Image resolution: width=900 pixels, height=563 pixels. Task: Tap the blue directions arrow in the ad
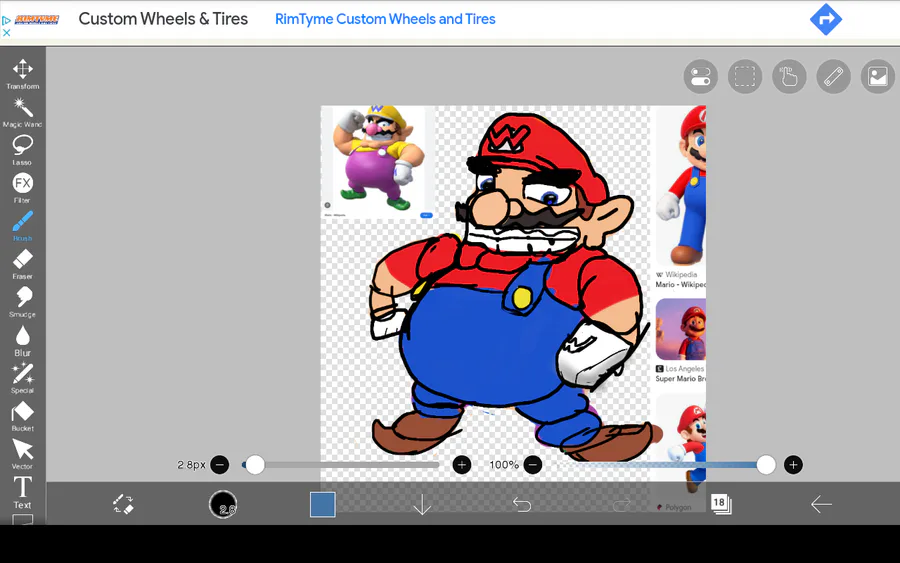(x=826, y=20)
